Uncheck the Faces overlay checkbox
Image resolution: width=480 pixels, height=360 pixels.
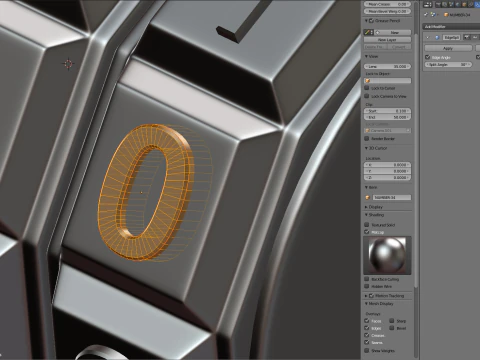point(367,321)
